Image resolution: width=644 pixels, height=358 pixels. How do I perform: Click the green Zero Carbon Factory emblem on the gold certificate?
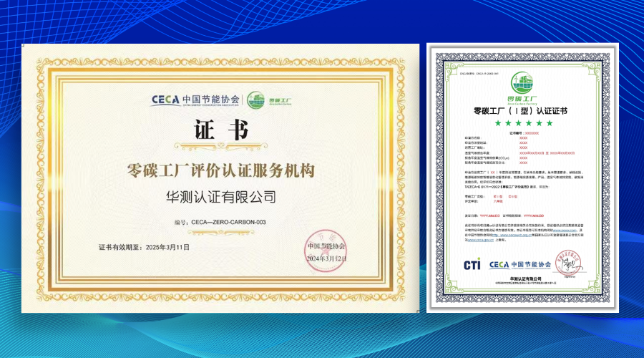point(256,100)
